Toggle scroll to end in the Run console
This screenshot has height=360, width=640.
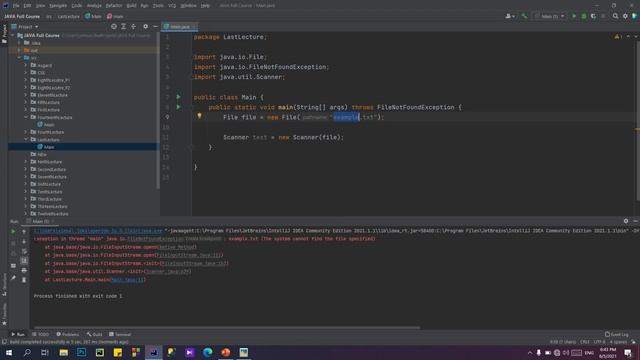(24, 260)
